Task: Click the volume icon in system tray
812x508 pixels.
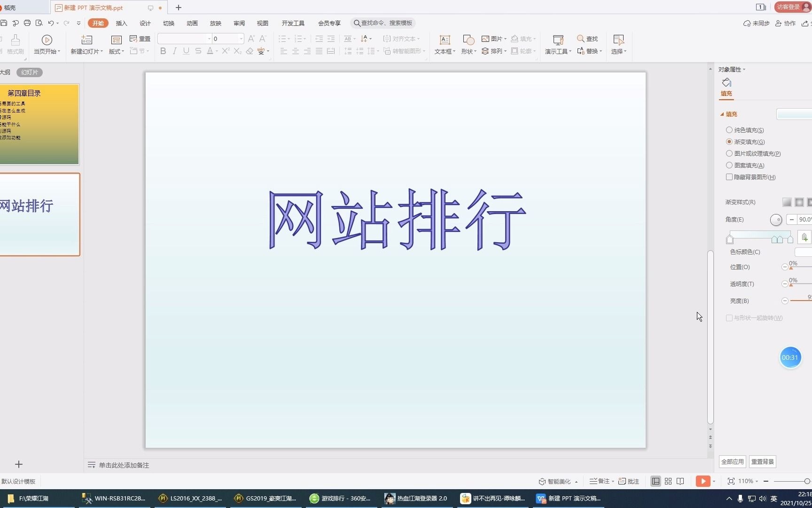Action: pos(762,499)
